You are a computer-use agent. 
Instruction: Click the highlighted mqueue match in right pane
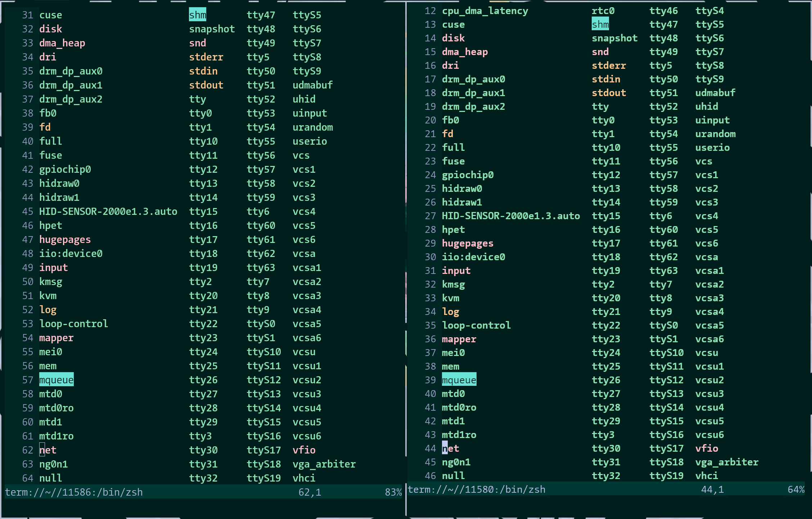pos(459,380)
